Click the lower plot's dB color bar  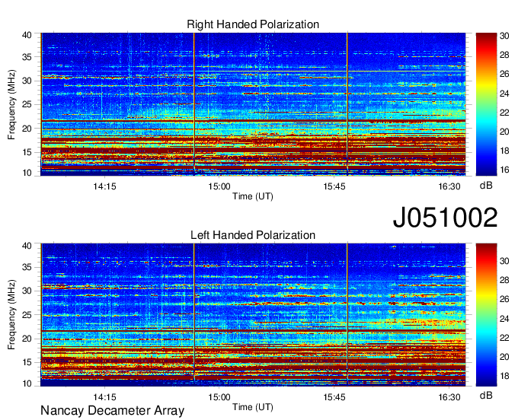pyautogui.click(x=486, y=315)
